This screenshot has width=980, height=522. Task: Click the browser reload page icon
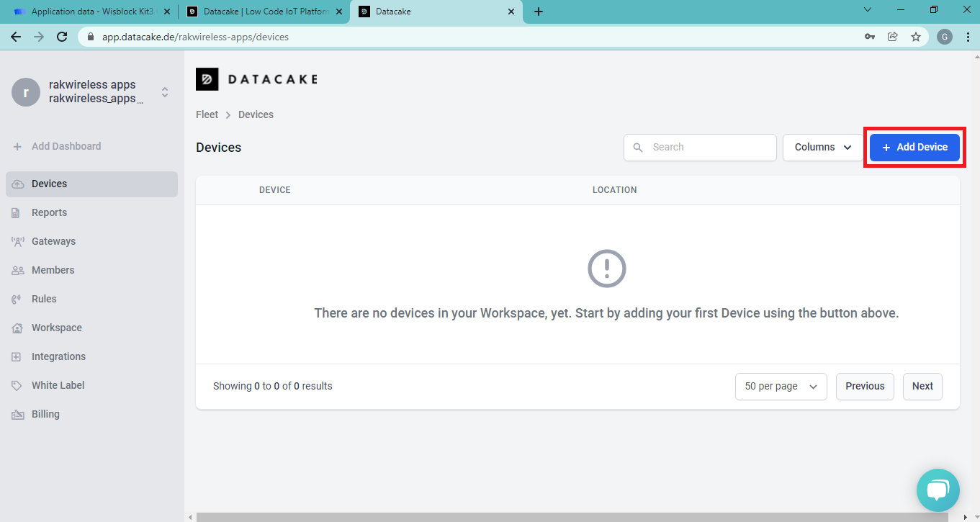[x=62, y=37]
